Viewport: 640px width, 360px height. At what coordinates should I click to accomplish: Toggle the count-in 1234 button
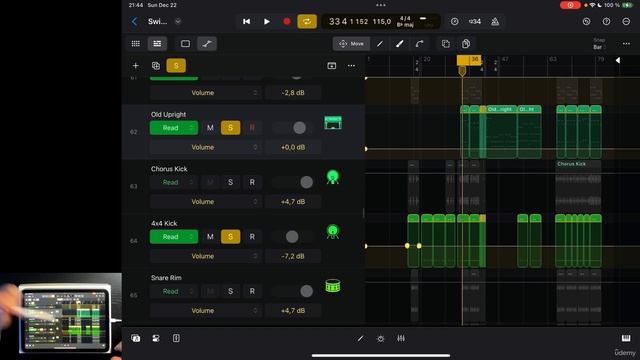(x=475, y=22)
